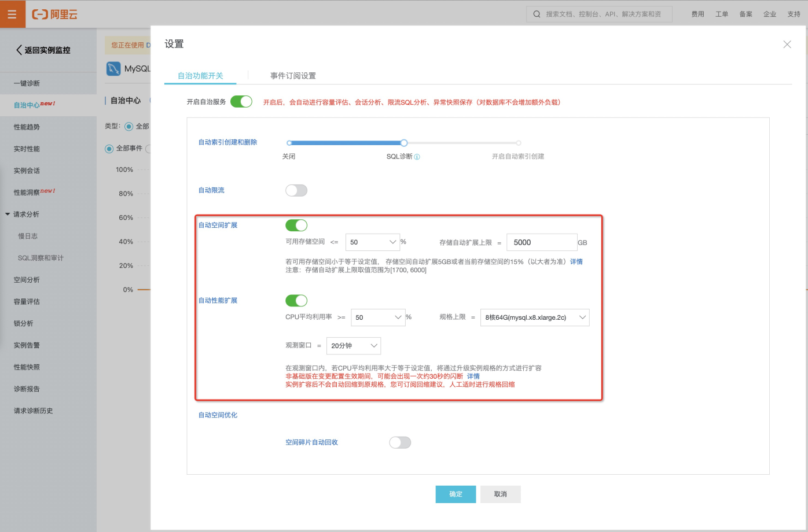Click the back arrow for 返回实例监控

coord(19,50)
